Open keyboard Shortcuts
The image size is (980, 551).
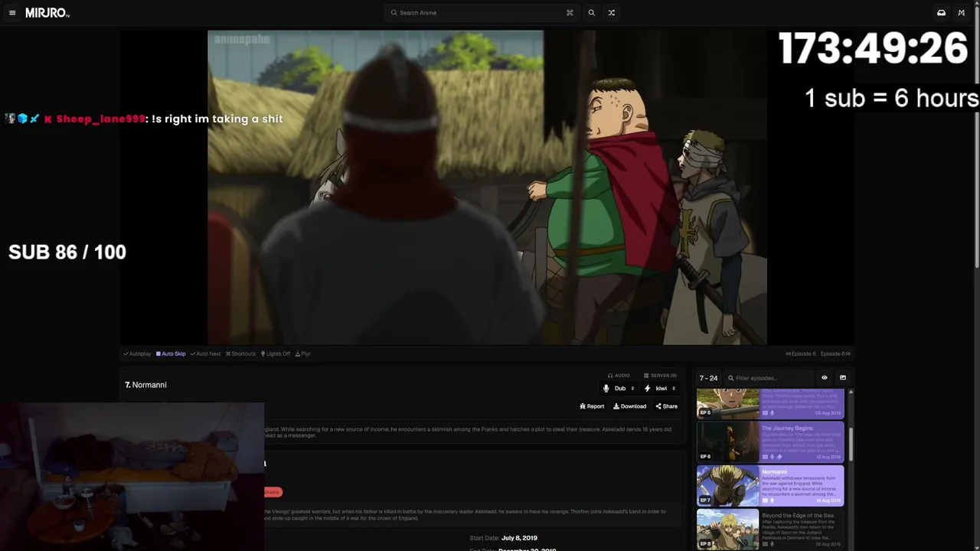[240, 354]
